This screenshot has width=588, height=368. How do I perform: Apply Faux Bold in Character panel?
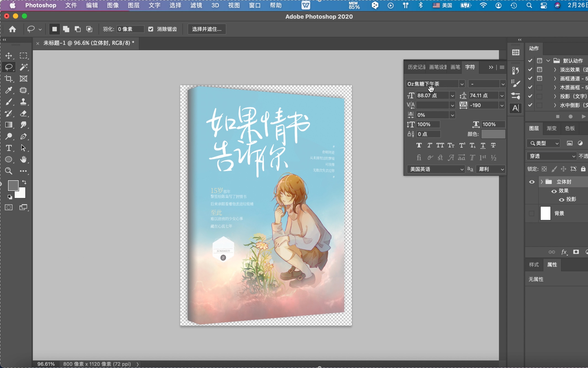(x=419, y=145)
